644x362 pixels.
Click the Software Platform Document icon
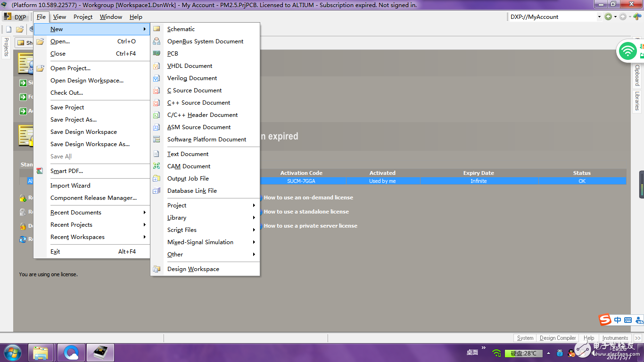157,139
